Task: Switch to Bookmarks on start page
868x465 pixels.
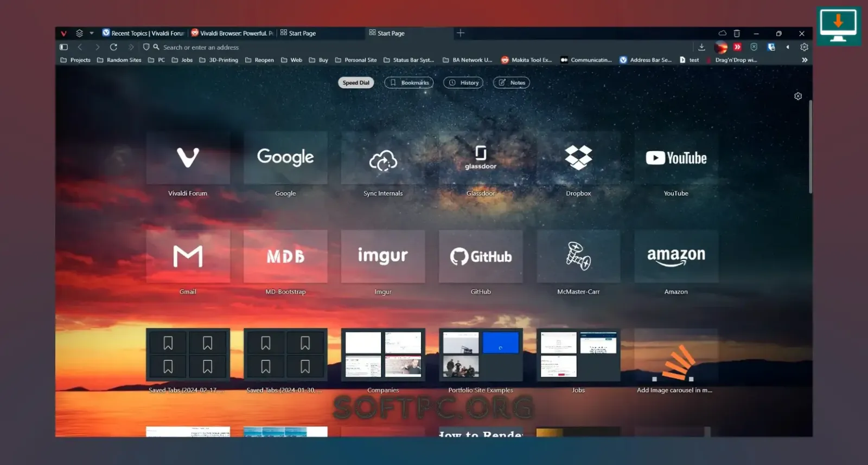Action: tap(409, 82)
